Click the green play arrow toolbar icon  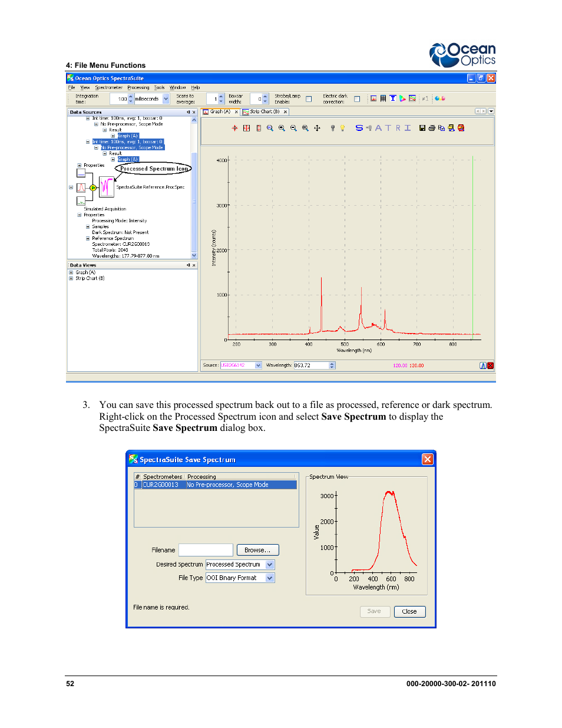click(x=402, y=98)
